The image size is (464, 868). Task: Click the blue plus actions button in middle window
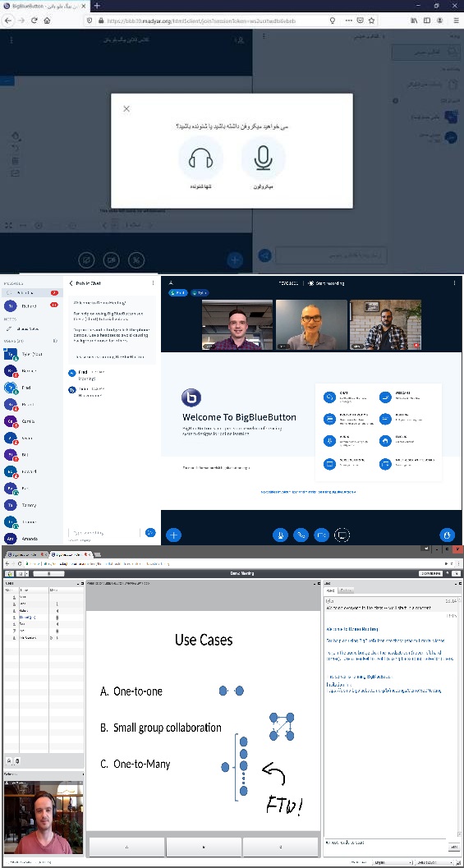click(x=174, y=535)
